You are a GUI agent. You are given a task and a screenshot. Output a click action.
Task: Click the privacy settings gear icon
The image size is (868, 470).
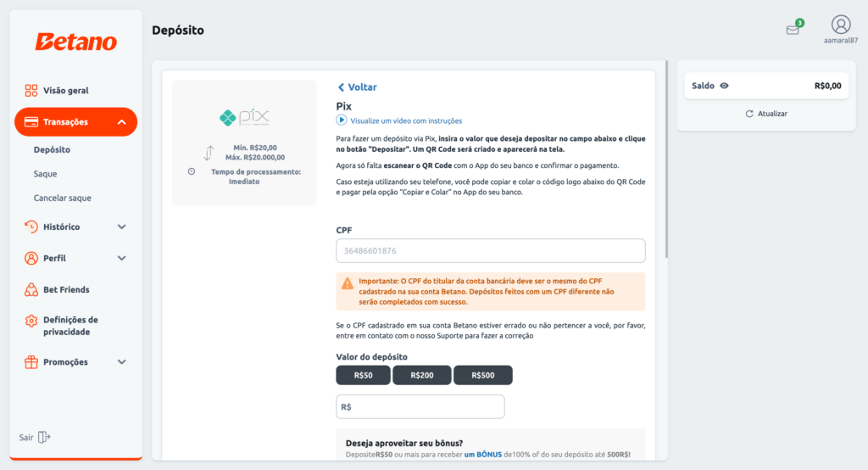tap(31, 321)
